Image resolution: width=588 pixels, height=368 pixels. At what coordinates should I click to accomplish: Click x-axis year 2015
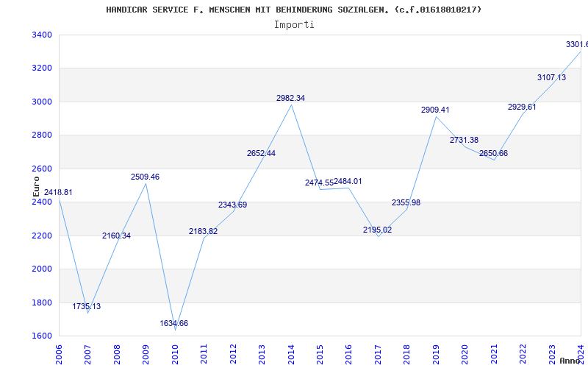click(320, 354)
